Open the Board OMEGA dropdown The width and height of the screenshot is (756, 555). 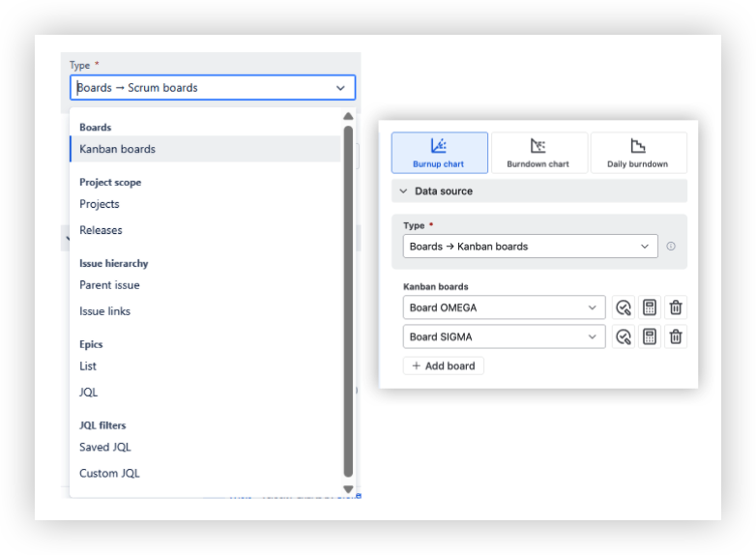tap(504, 307)
